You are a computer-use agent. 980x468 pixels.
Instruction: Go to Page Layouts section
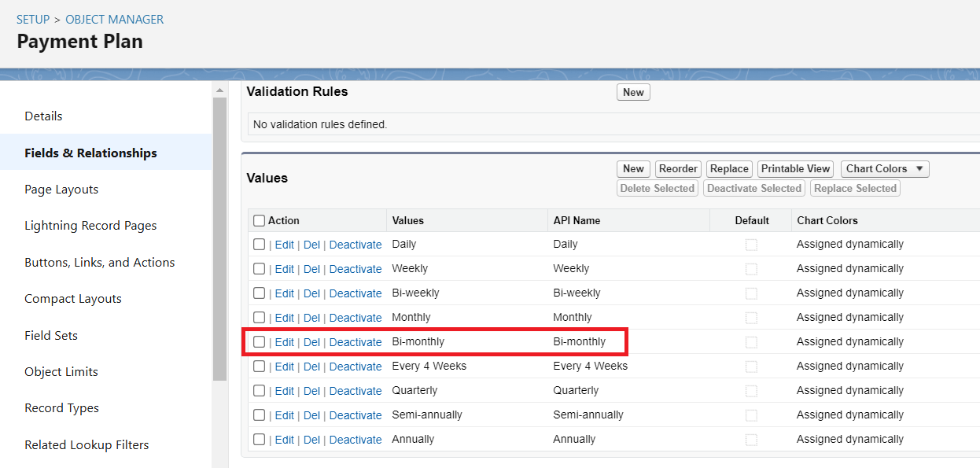tap(61, 190)
